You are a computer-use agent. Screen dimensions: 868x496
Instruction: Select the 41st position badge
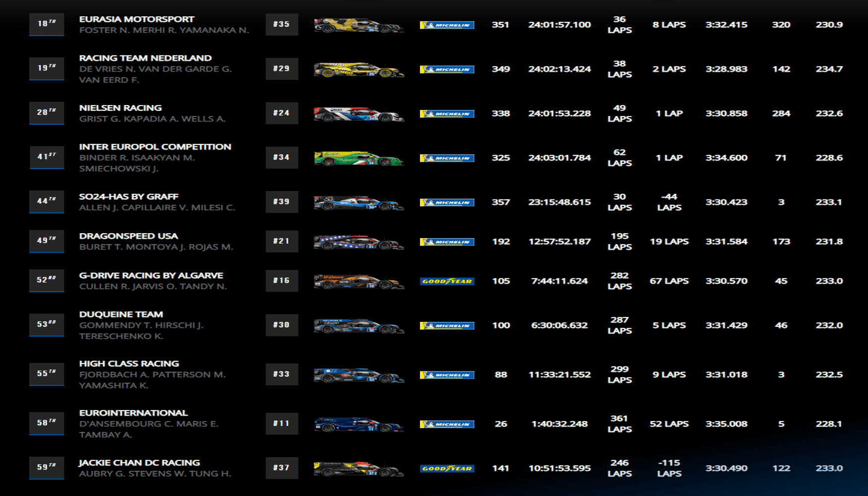click(47, 157)
